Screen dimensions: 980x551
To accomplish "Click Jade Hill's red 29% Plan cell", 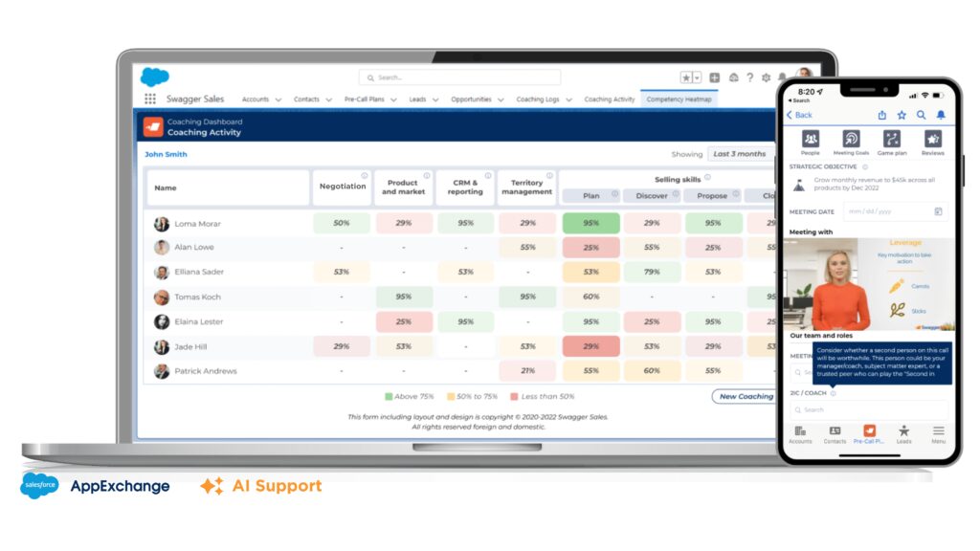I will pos(590,346).
